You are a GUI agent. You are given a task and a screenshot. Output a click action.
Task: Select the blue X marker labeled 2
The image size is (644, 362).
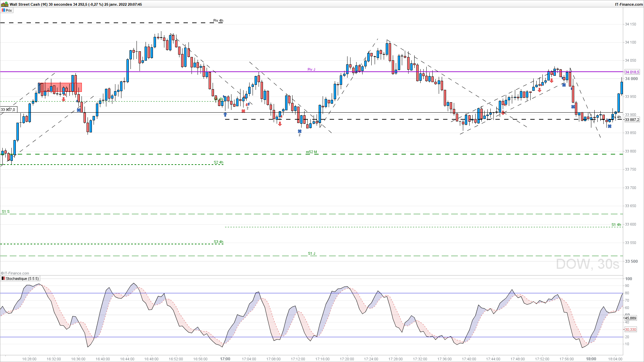pyautogui.click(x=300, y=131)
